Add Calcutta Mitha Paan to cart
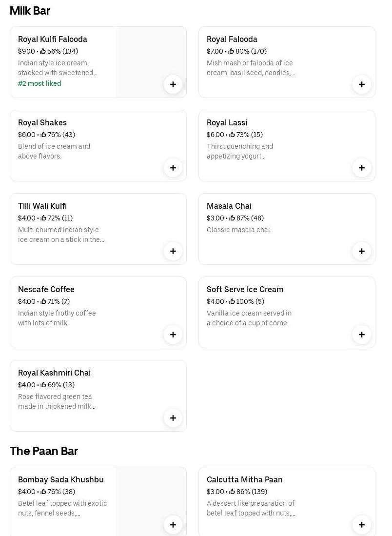 pyautogui.click(x=362, y=525)
